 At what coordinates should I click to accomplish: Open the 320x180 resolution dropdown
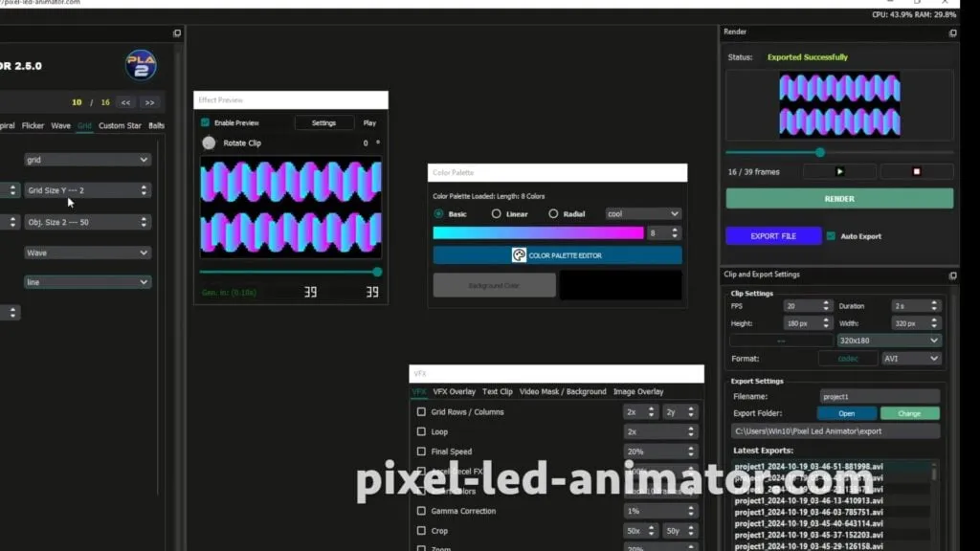pyautogui.click(x=888, y=341)
